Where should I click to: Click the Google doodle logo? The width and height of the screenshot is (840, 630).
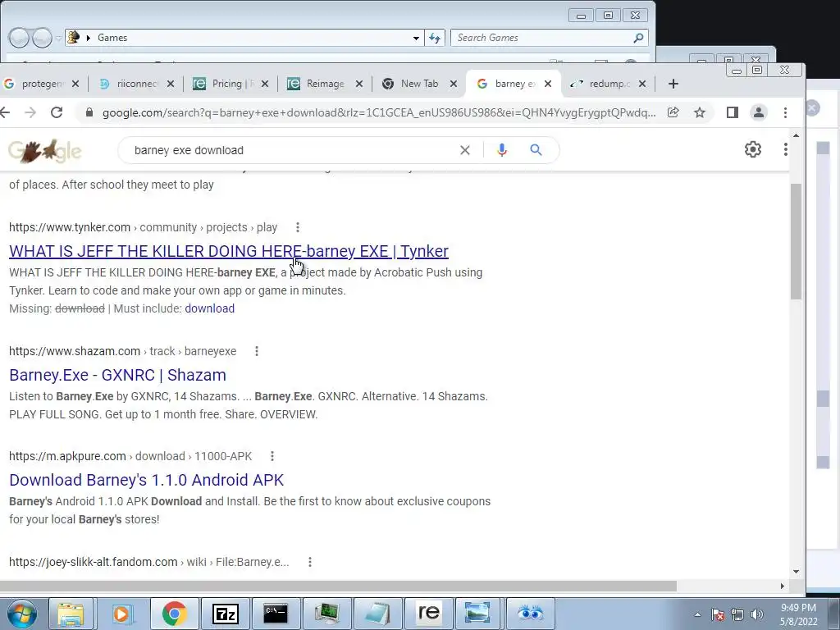45,151
